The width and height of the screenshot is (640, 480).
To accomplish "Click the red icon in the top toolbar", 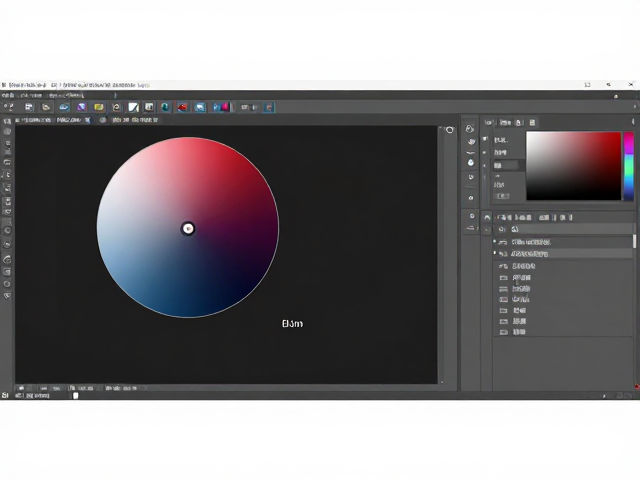I will [x=182, y=107].
